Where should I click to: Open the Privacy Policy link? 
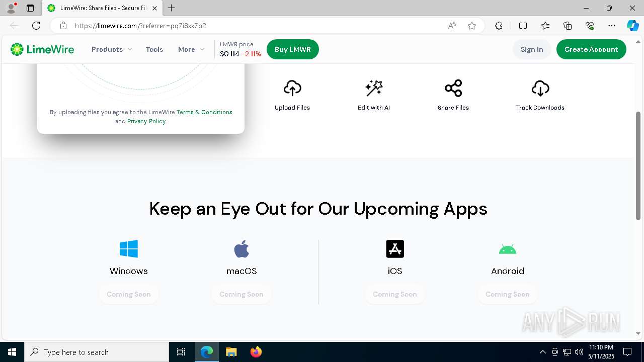pyautogui.click(x=146, y=121)
